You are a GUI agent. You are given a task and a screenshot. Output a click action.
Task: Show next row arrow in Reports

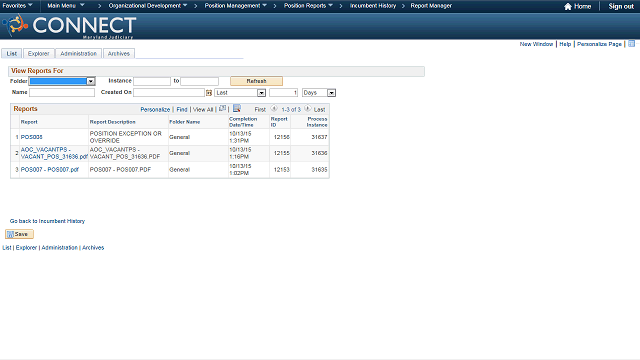coord(307,109)
